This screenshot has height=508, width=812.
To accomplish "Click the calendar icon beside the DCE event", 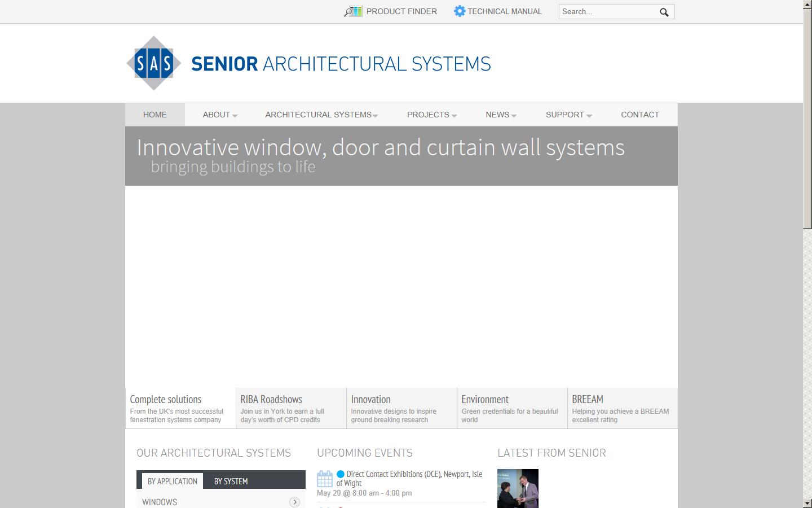I will [x=324, y=479].
